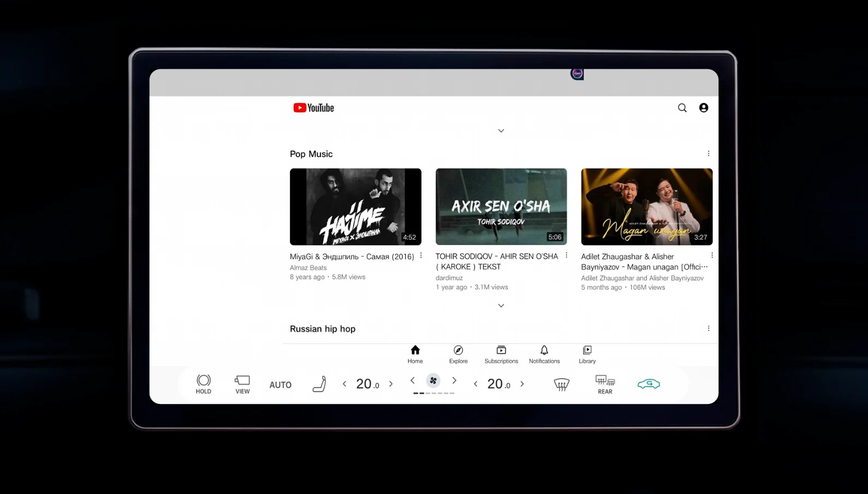Open Russian hip hop section options menu
This screenshot has width=868, height=494.
click(709, 329)
